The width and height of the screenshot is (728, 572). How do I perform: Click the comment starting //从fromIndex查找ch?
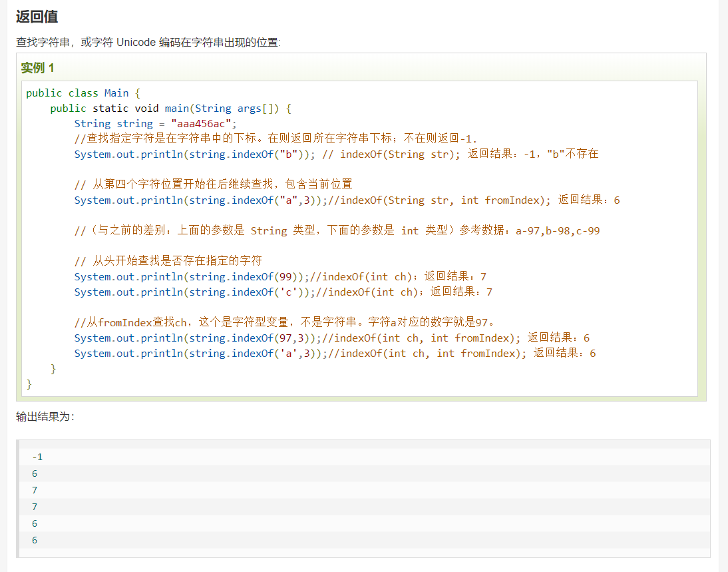click(285, 322)
